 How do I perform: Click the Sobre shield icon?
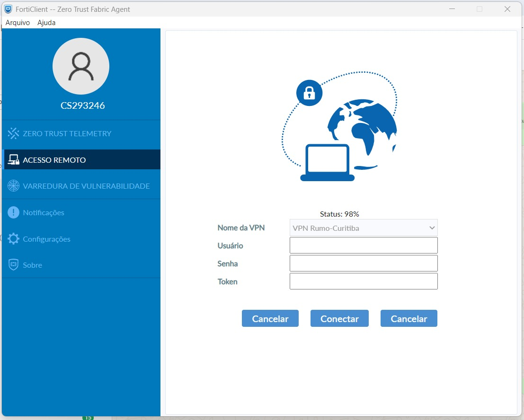tap(13, 265)
